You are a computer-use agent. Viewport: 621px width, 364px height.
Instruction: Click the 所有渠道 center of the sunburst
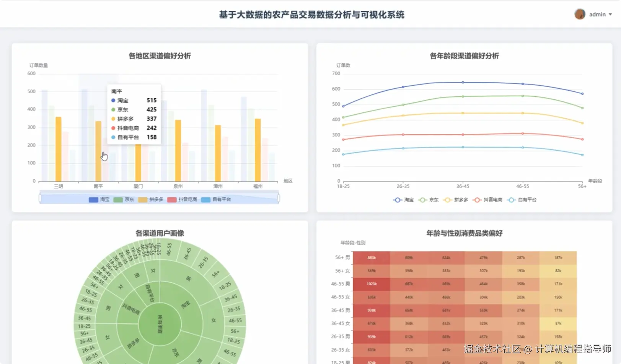point(160,324)
